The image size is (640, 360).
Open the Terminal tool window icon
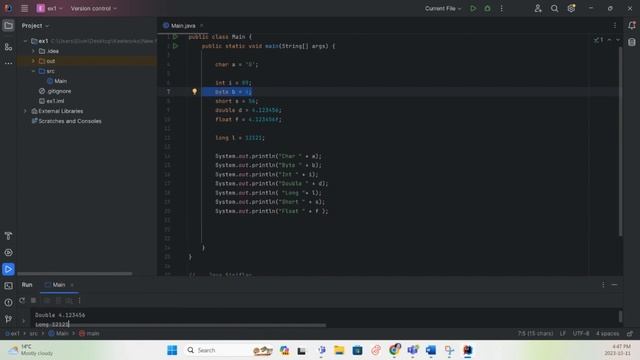pyautogui.click(x=8, y=286)
